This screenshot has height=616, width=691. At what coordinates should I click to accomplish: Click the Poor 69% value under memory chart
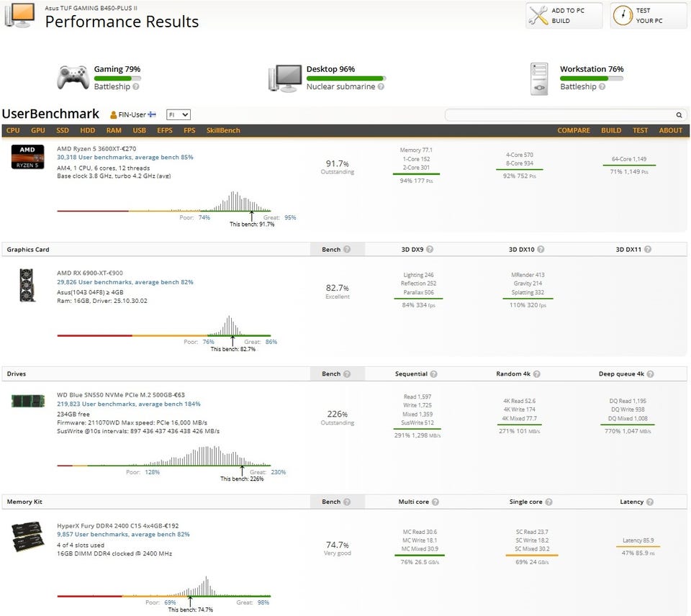click(170, 603)
